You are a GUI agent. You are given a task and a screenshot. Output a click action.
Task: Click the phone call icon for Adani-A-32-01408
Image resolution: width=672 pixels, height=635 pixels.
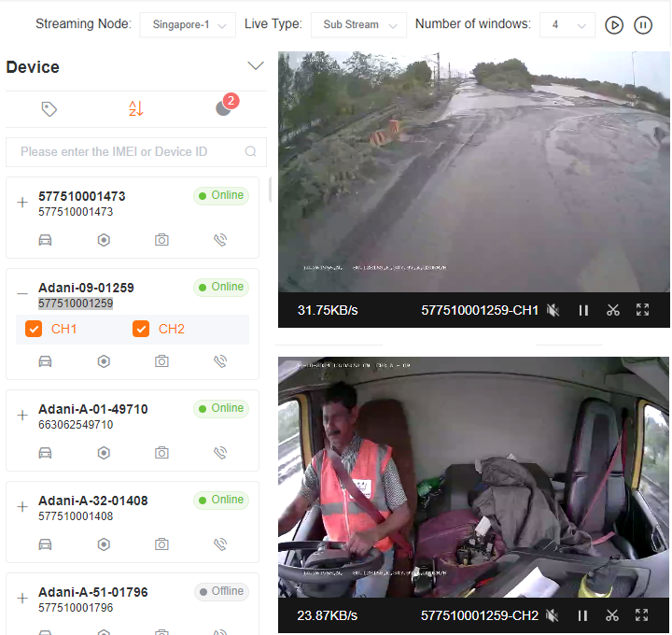[220, 544]
